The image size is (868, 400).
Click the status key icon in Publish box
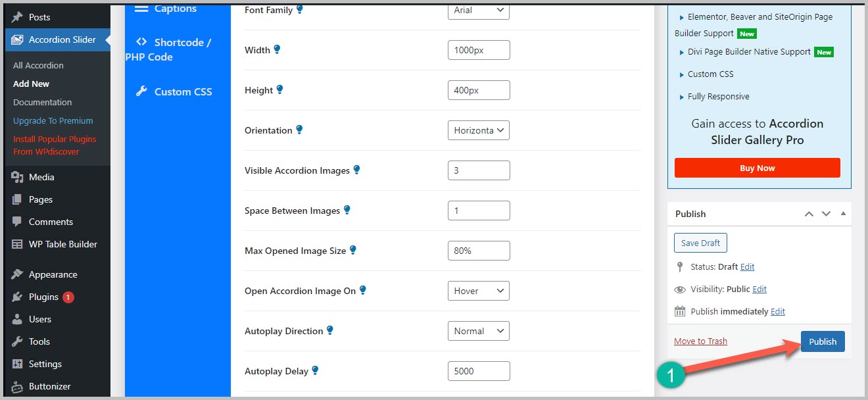tap(680, 266)
